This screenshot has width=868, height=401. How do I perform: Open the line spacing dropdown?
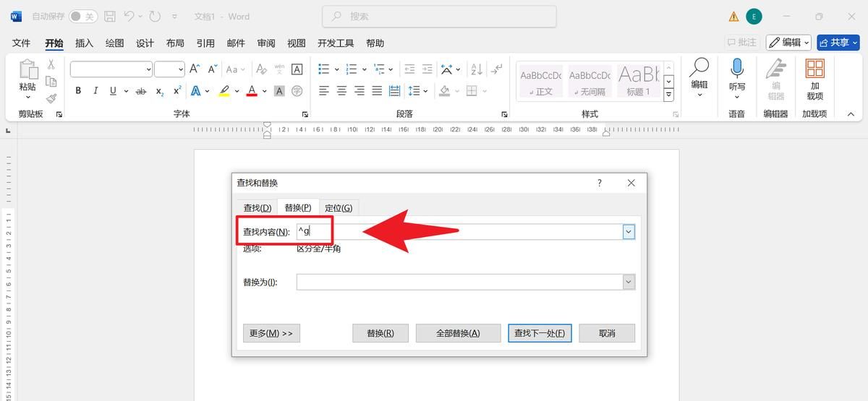[426, 91]
